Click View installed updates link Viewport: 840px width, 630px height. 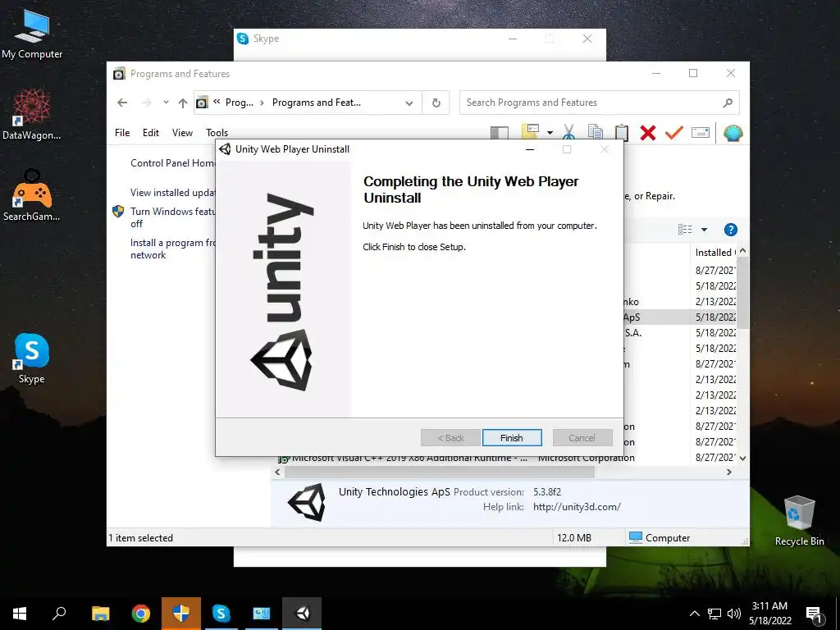click(x=172, y=192)
